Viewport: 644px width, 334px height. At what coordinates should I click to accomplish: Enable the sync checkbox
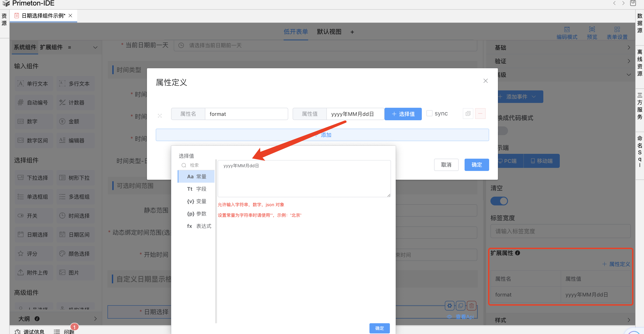point(429,113)
